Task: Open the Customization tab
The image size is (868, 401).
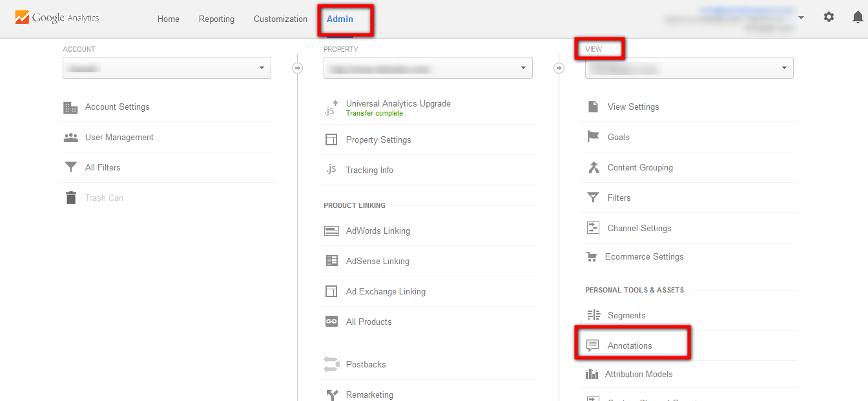Action: (280, 19)
